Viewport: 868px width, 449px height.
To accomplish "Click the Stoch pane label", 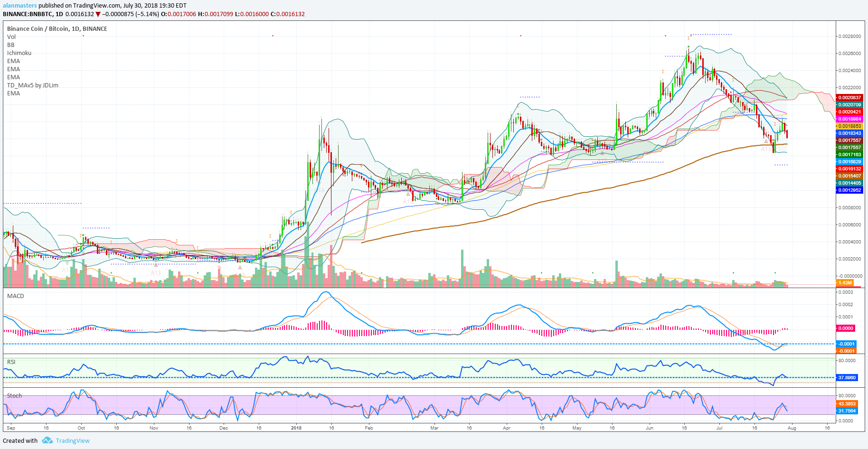I will pos(14,395).
